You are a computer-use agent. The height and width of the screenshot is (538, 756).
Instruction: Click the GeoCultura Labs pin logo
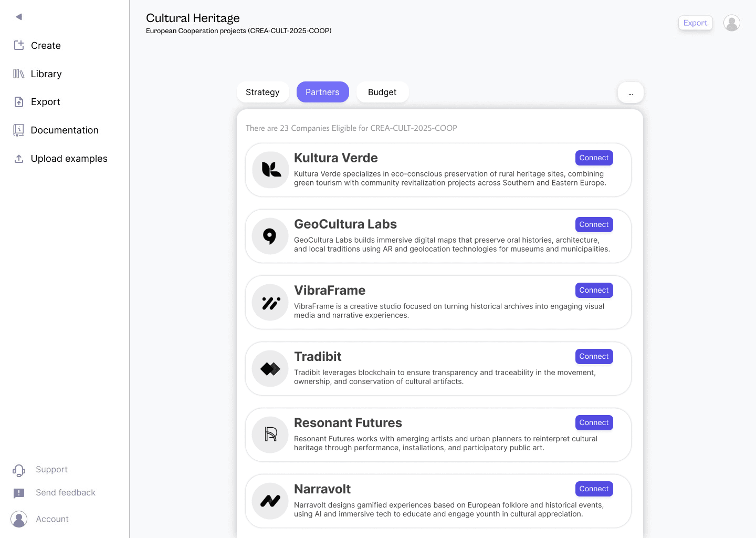270,236
